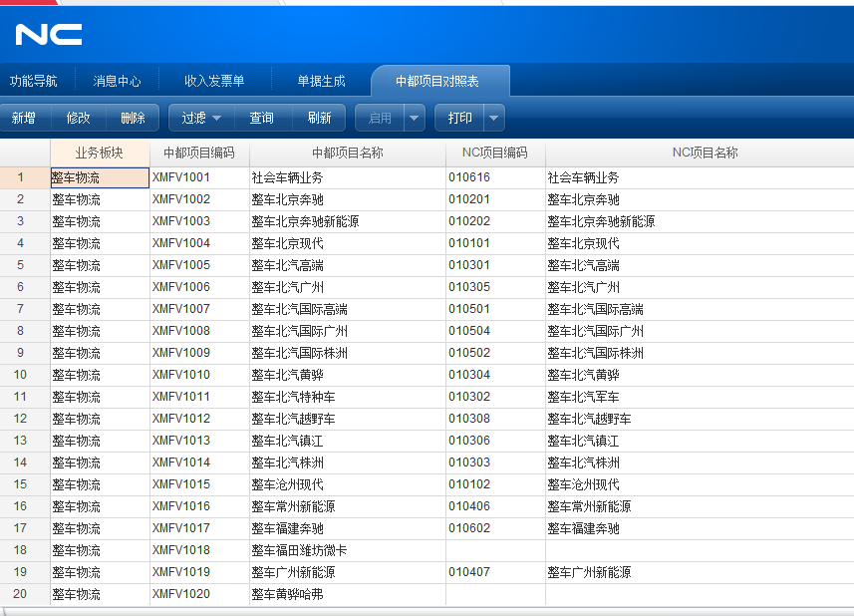Click the 整车物流 cell in row 1
This screenshot has width=854, height=616.
(x=100, y=177)
